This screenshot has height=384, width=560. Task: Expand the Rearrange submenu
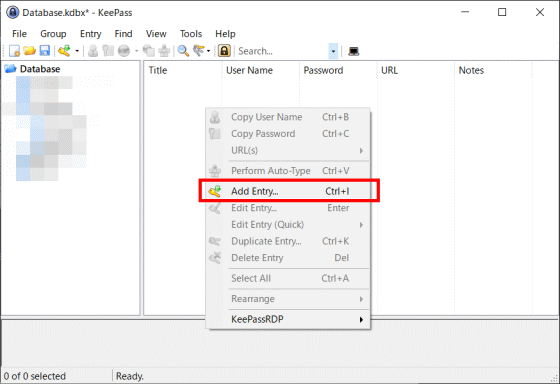point(288,299)
